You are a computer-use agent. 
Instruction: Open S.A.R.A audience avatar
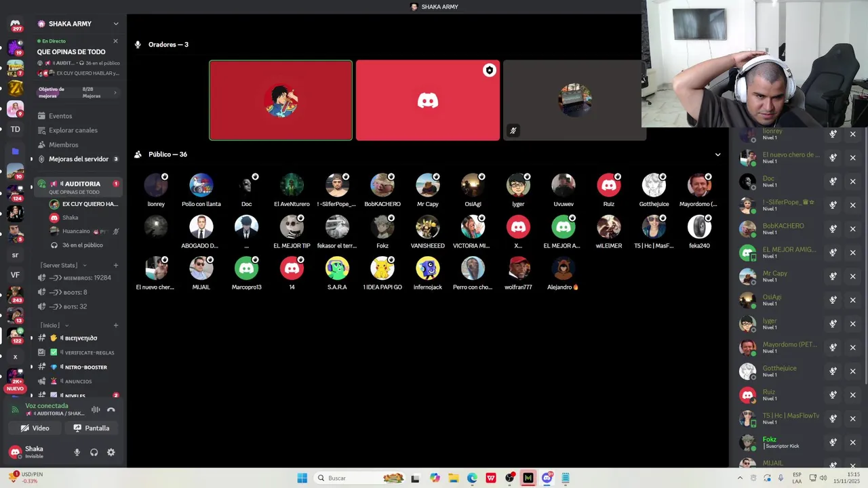click(337, 268)
